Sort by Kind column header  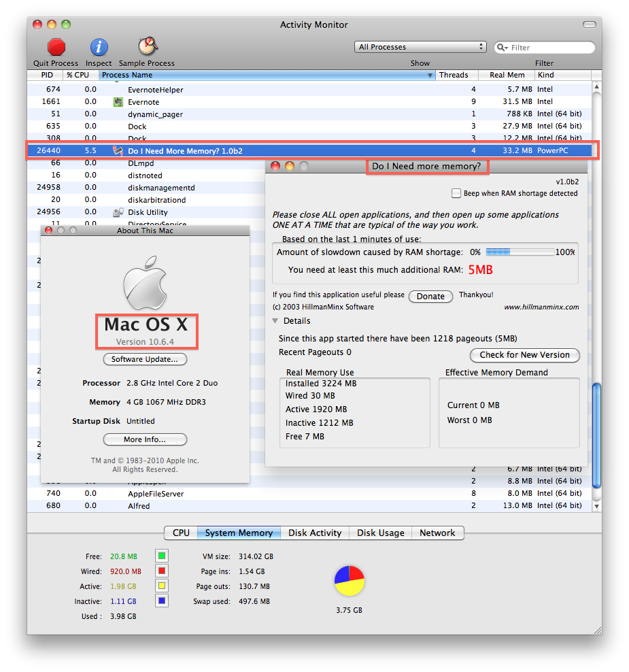point(563,75)
